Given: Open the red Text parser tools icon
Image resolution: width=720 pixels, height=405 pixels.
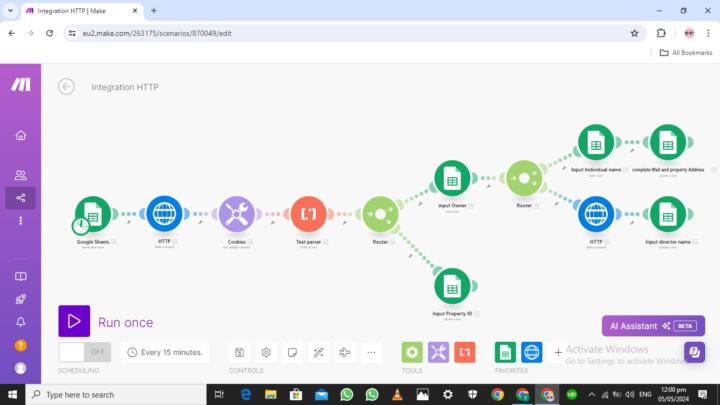Looking at the screenshot, I should (465, 352).
